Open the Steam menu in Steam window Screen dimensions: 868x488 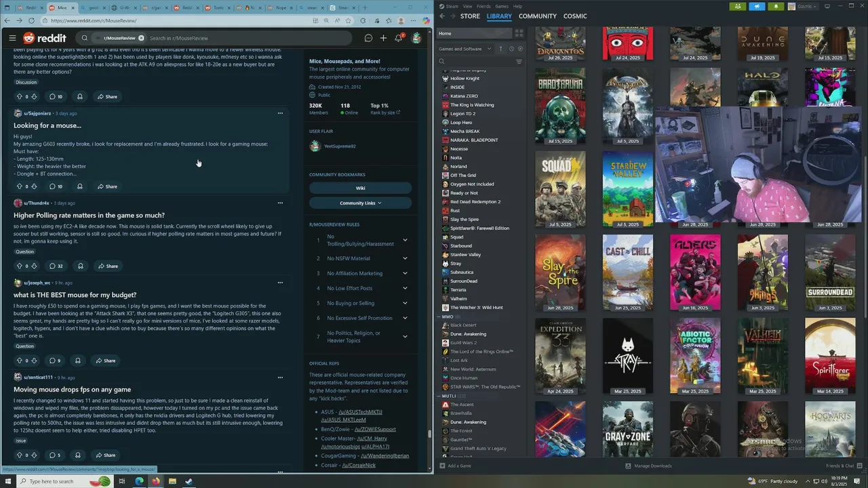(x=451, y=6)
